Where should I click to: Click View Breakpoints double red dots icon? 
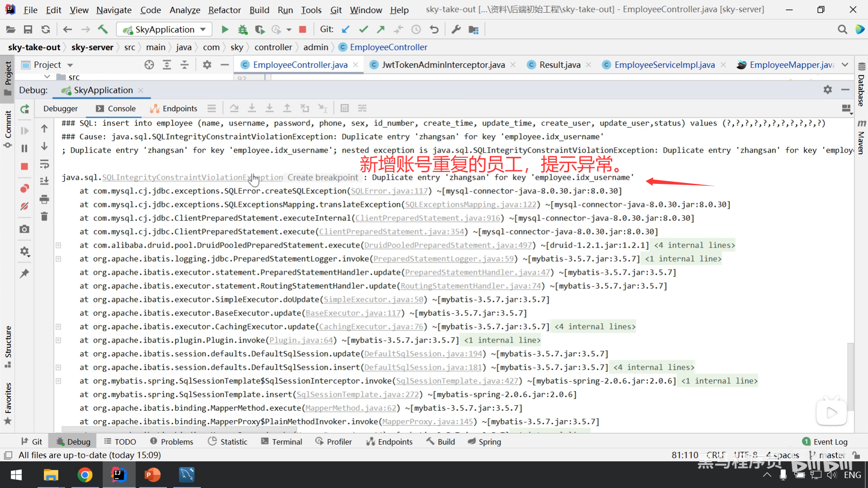(x=25, y=188)
